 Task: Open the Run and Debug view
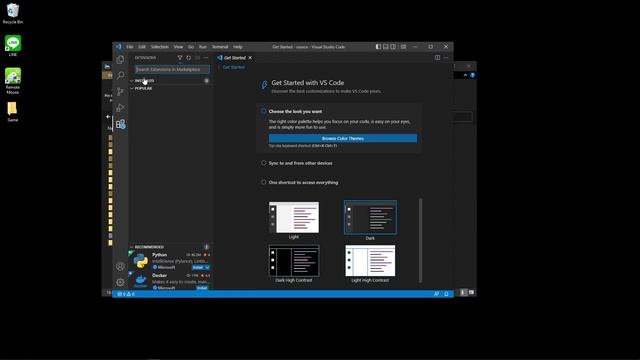click(120, 108)
